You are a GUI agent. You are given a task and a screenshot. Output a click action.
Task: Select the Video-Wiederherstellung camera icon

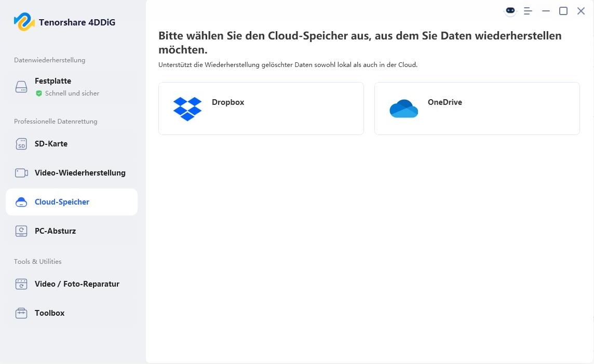pos(21,172)
